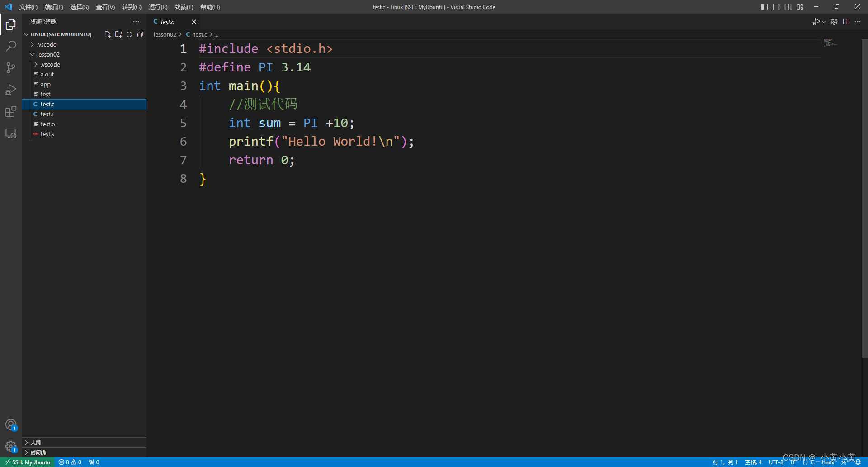Close the test.c editor tab
Screen dimensions: 868x467
pos(194,22)
